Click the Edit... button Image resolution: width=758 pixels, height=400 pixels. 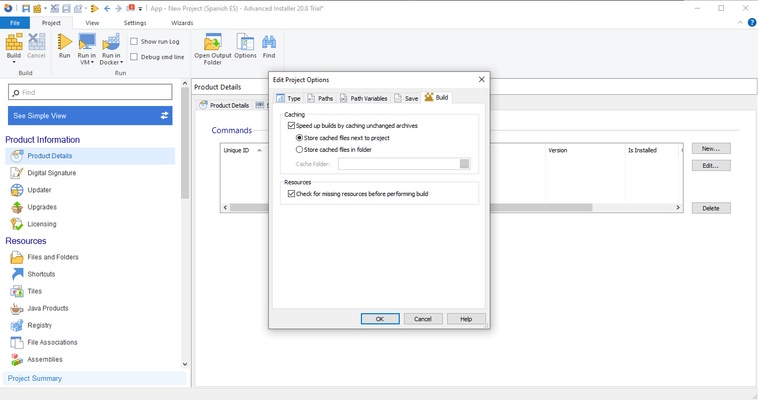point(711,165)
